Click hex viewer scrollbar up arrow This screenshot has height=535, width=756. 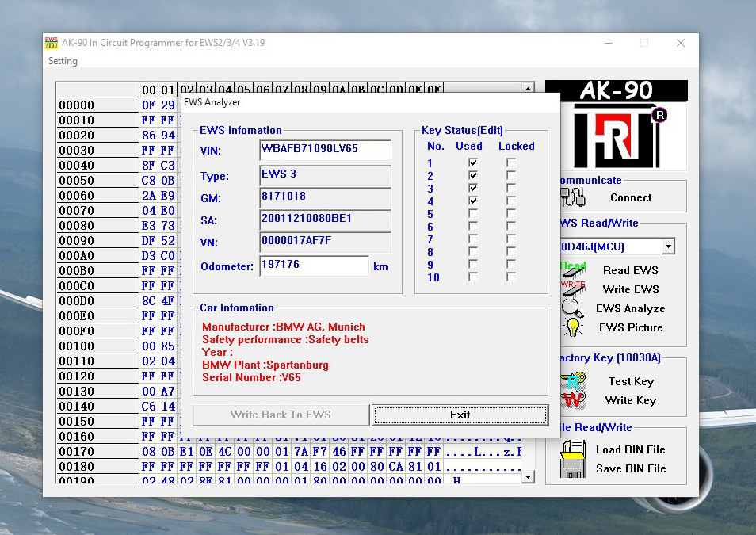[528, 89]
